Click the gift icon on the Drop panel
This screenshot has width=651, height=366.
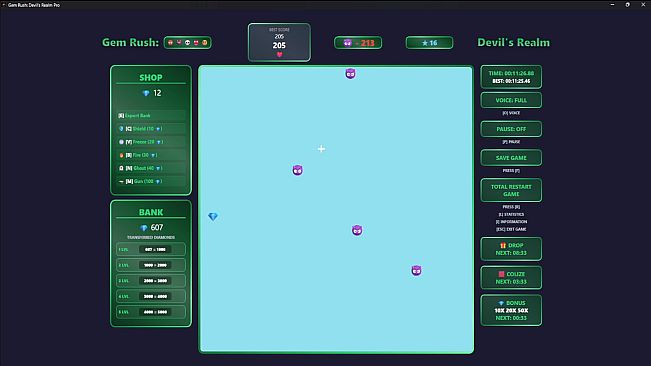click(503, 245)
